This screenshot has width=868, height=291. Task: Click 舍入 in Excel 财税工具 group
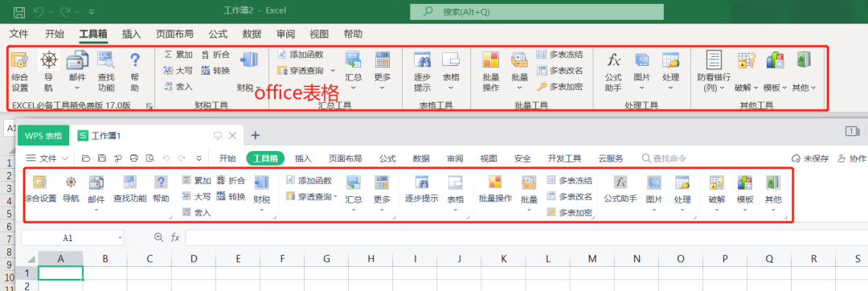click(178, 86)
